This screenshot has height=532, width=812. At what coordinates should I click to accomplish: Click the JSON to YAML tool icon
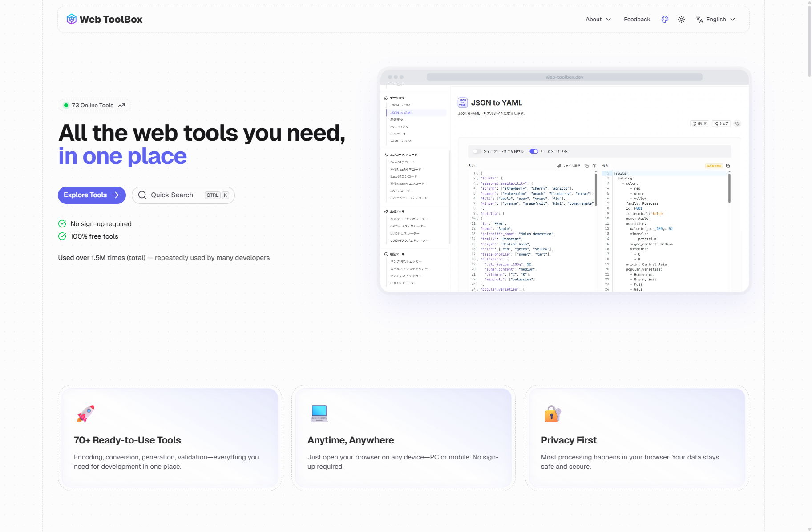463,103
